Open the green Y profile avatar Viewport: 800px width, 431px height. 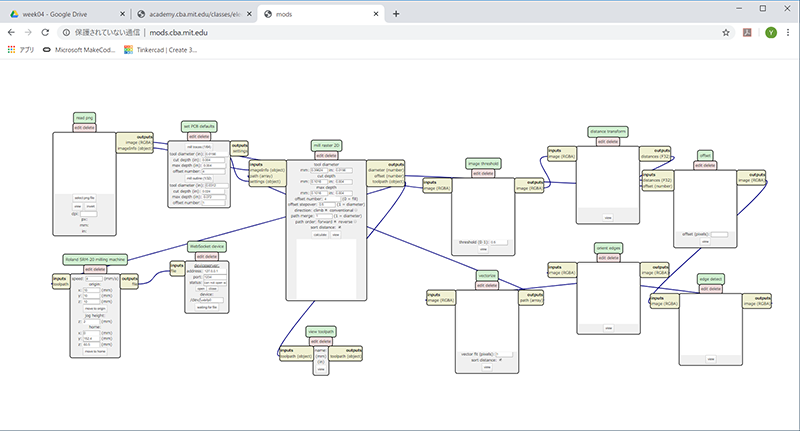coord(771,33)
